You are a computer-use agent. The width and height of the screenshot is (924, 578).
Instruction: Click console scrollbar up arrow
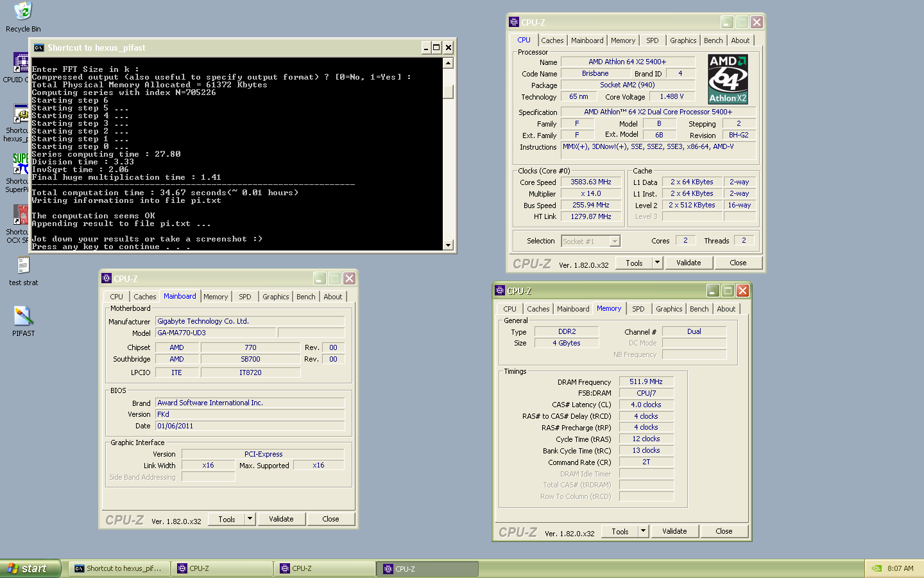pos(448,63)
